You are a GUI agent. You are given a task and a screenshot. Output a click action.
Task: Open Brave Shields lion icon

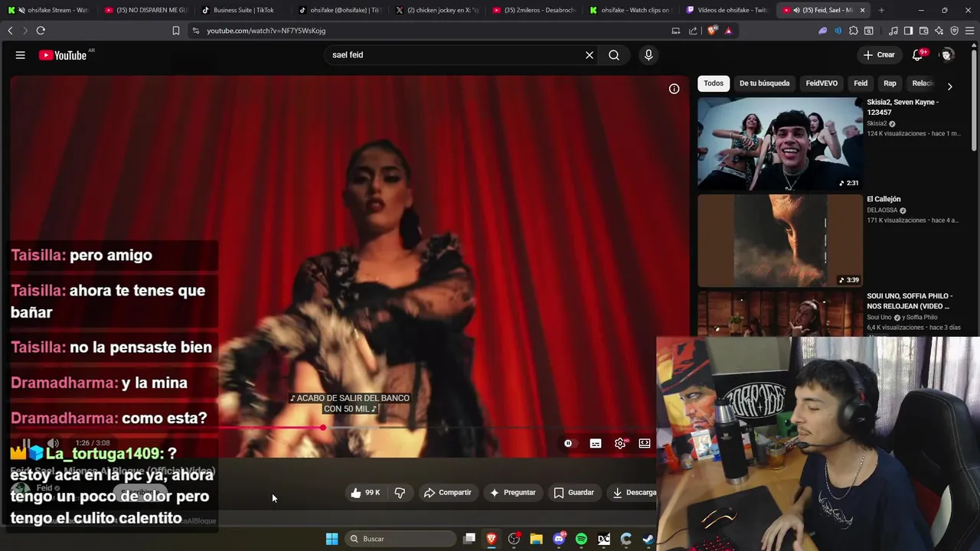coord(712,31)
